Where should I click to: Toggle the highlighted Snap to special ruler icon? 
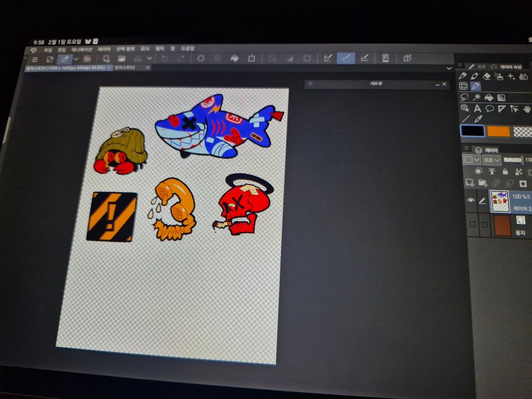click(x=346, y=58)
